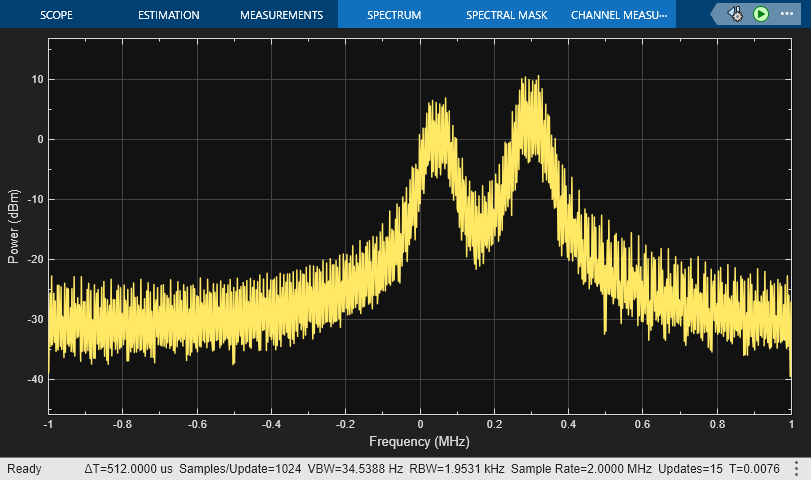Viewport: 811px width, 480px height.
Task: Click the T=0.0076 status entry
Action: (x=754, y=469)
